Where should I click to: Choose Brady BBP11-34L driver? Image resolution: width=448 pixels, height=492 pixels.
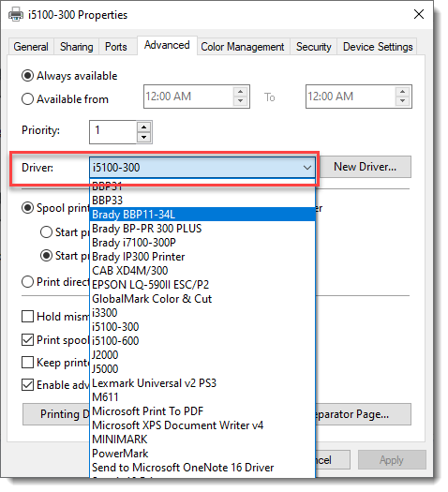click(x=202, y=215)
